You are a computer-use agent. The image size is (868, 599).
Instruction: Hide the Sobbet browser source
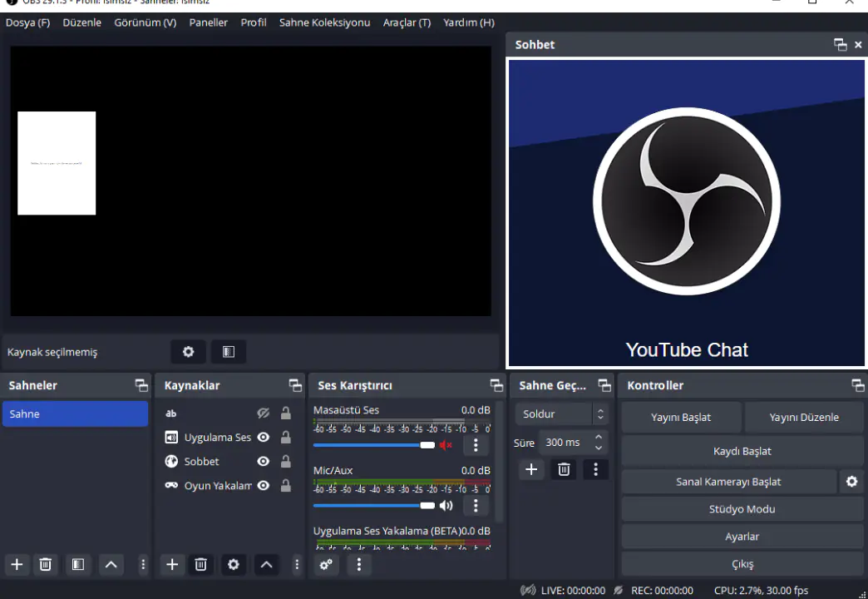point(264,461)
